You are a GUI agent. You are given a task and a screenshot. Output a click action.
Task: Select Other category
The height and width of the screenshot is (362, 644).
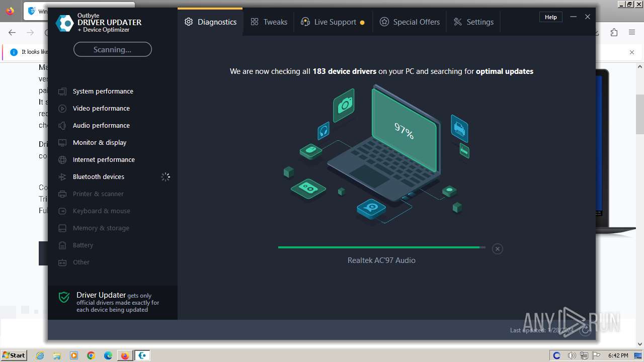pyautogui.click(x=81, y=262)
